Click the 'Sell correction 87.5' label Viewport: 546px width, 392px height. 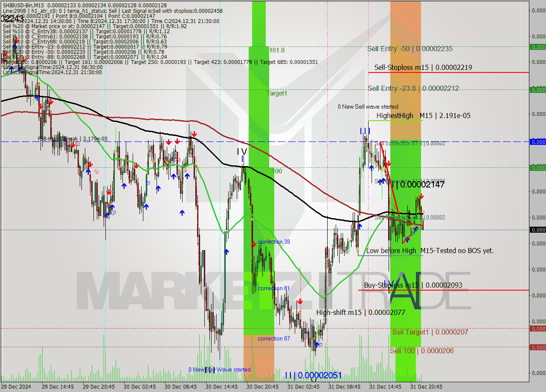point(409,144)
